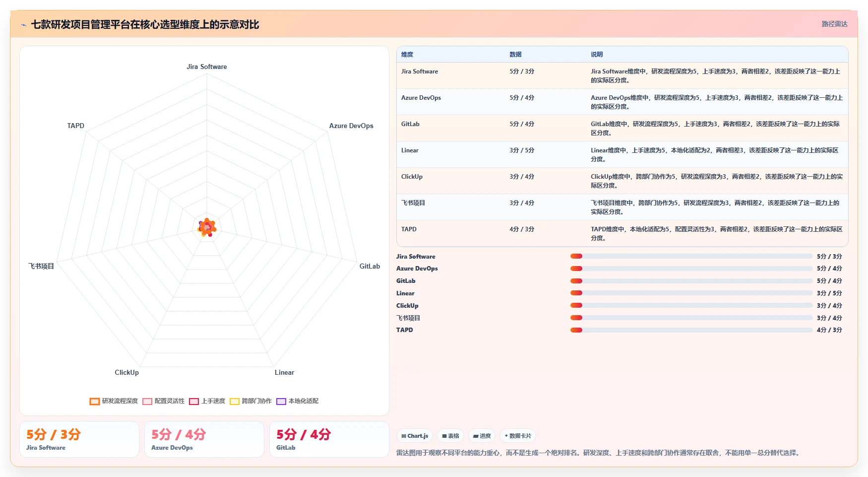
Task: Click the 4分 / 3分 cell in TAPD table row
Action: 522,229
